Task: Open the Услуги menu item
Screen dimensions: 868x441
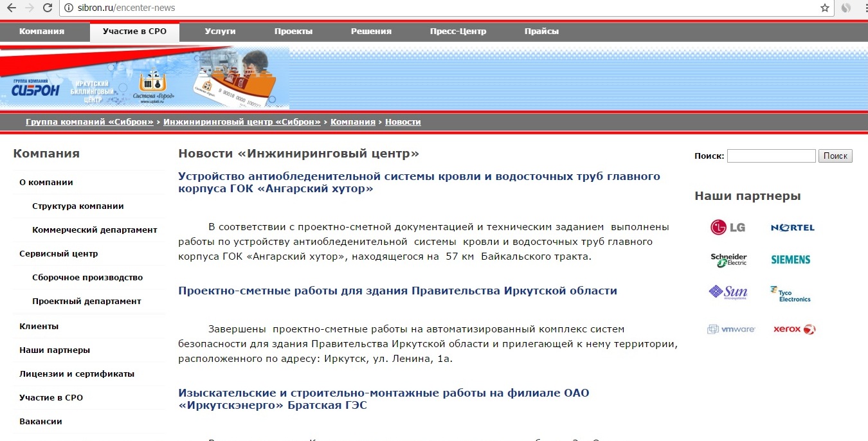Action: pos(220,32)
